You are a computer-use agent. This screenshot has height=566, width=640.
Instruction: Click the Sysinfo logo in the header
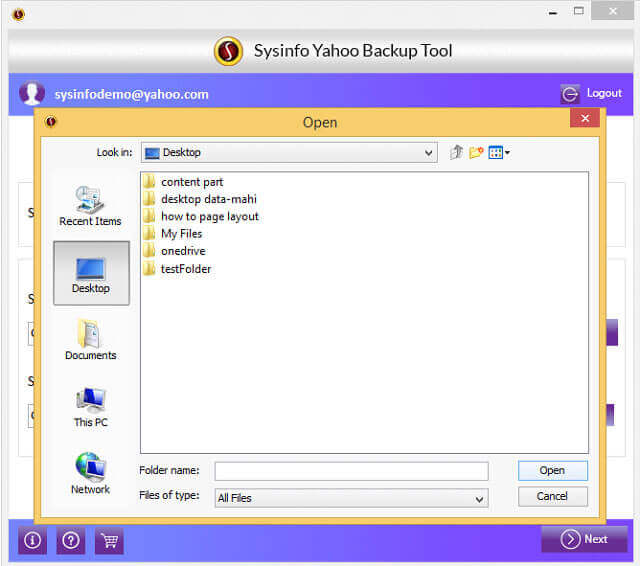[229, 51]
